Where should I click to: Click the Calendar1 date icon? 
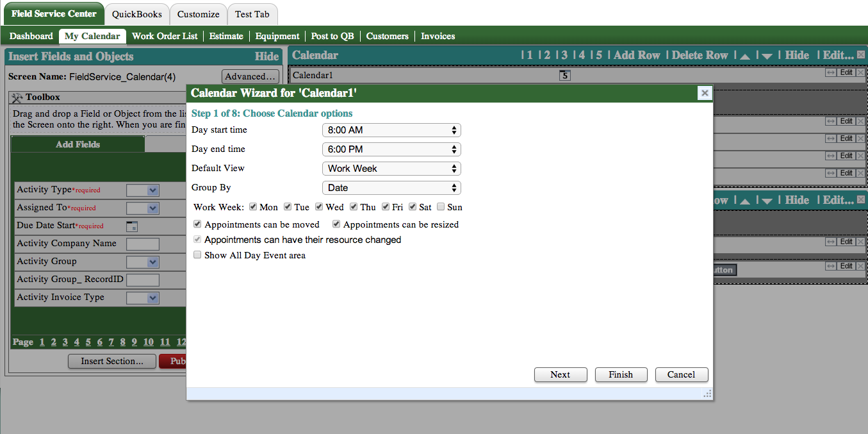coord(564,75)
